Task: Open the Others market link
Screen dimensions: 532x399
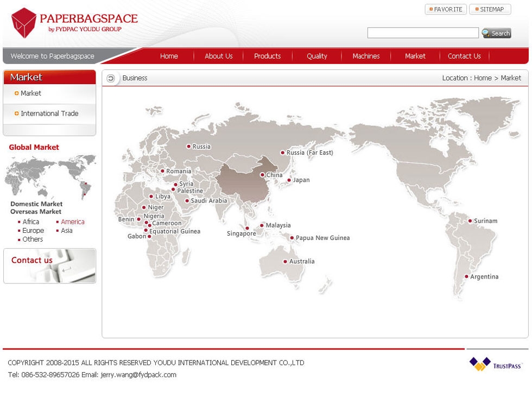Action: point(33,239)
